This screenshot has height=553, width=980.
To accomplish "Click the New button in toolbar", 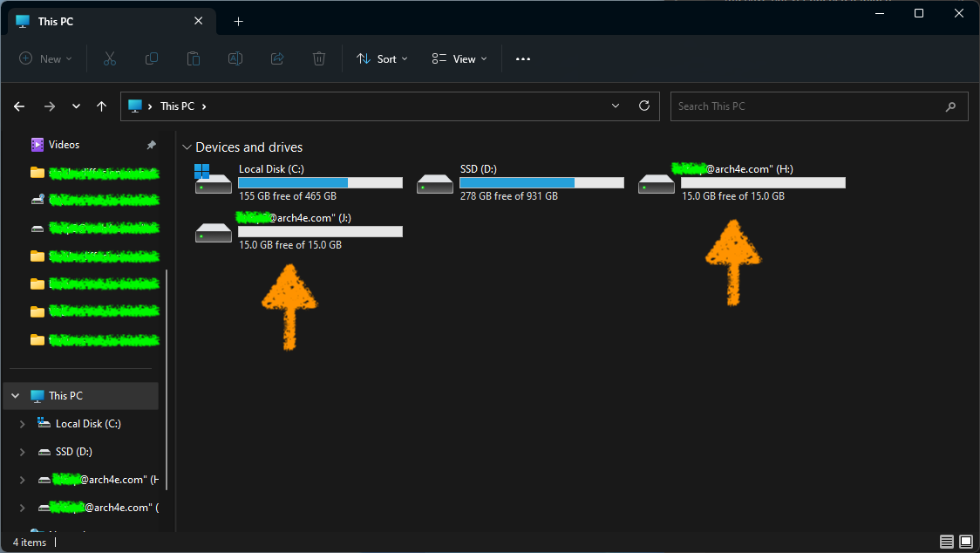I will pos(45,58).
